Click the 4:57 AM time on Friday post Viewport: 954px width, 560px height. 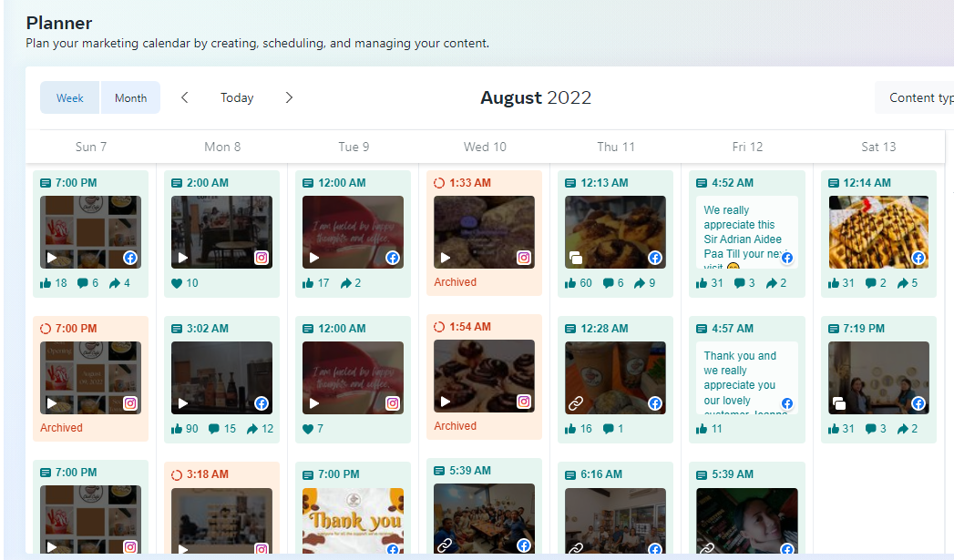pyautogui.click(x=733, y=329)
